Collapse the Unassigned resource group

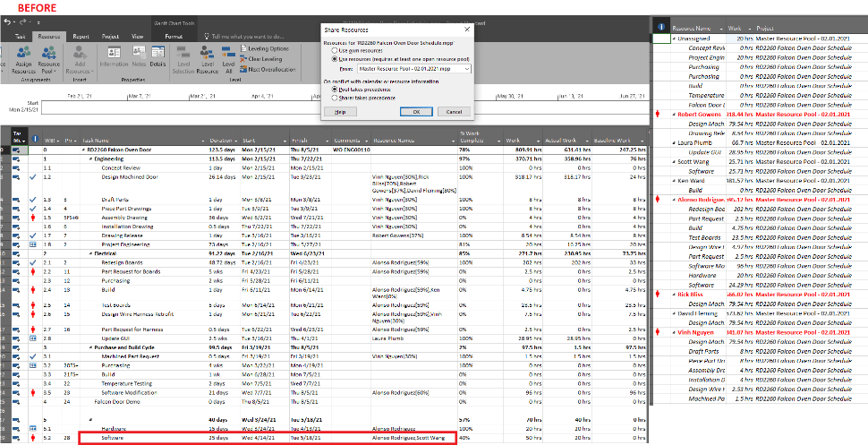pos(674,39)
